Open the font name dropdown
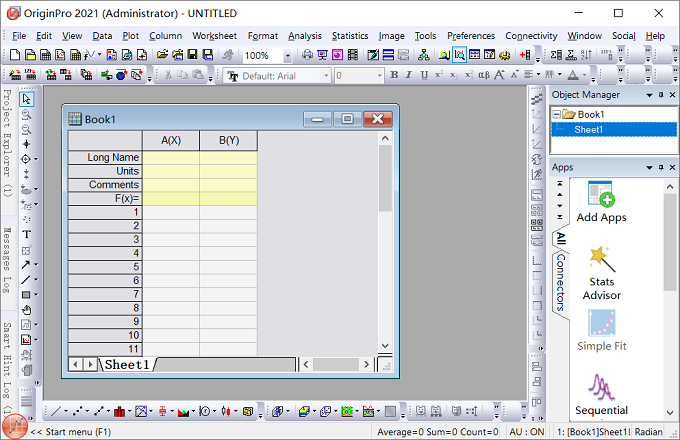This screenshot has width=680, height=440. (326, 76)
